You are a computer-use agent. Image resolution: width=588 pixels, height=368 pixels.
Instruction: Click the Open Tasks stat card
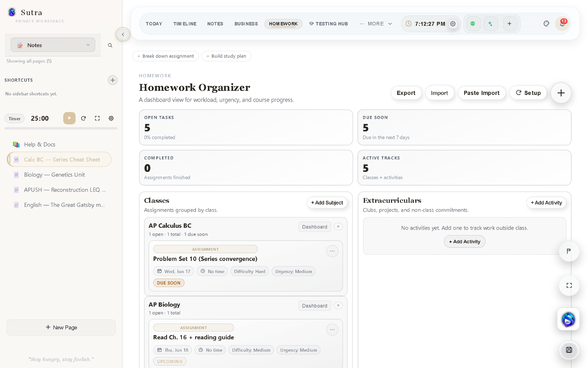(x=246, y=127)
